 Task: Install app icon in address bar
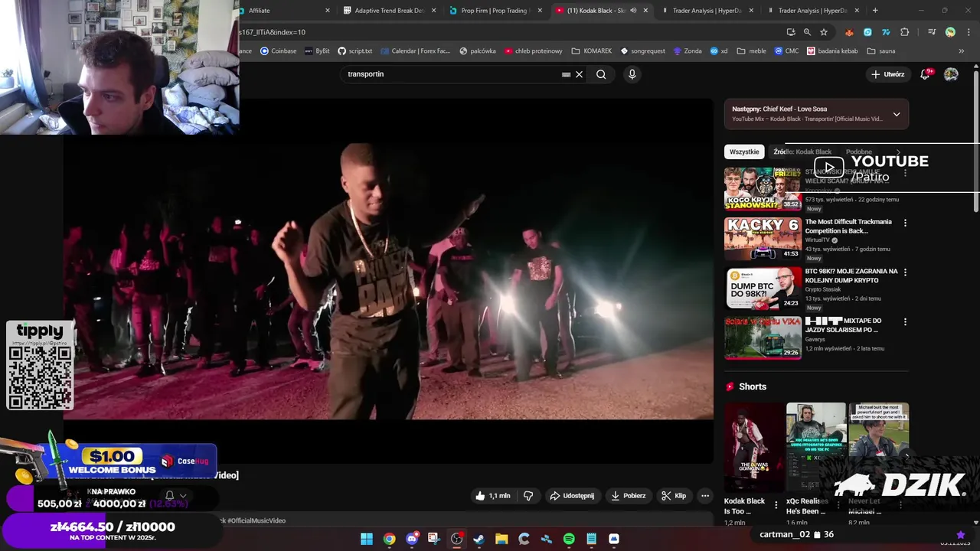pos(791,32)
